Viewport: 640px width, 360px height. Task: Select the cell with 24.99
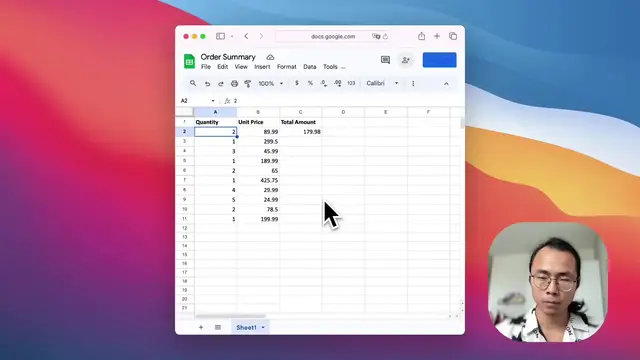pos(258,200)
